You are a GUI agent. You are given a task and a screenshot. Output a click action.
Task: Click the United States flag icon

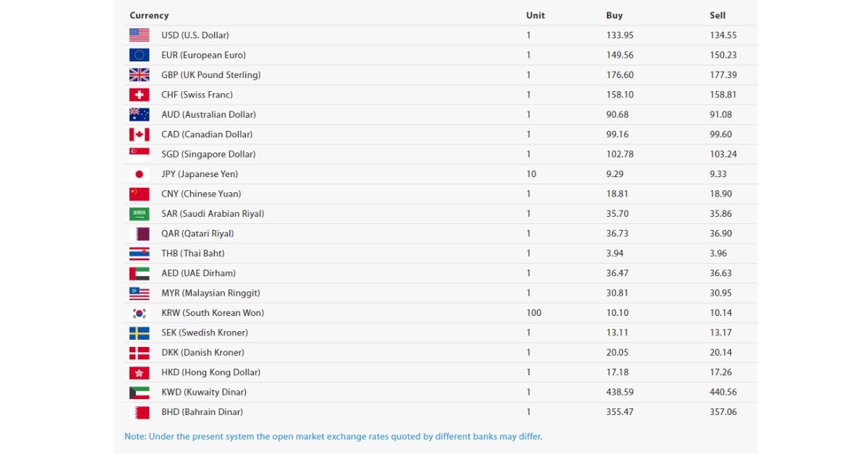140,35
